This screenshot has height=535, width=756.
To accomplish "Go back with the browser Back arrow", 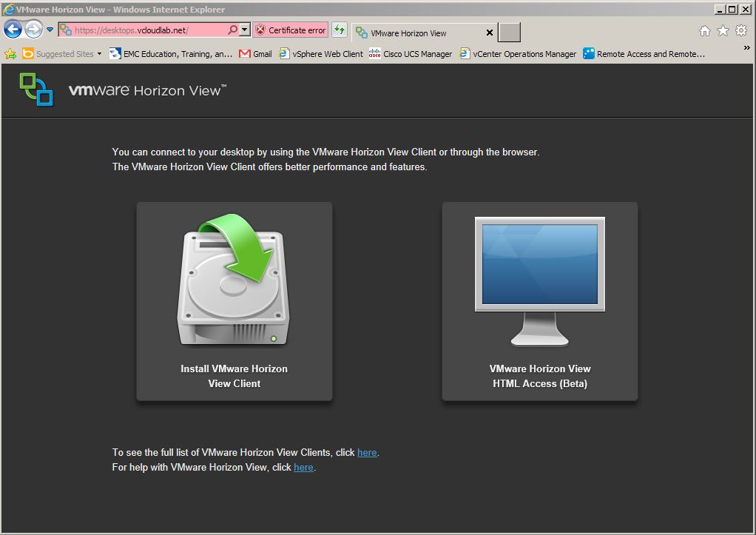I will tap(13, 30).
